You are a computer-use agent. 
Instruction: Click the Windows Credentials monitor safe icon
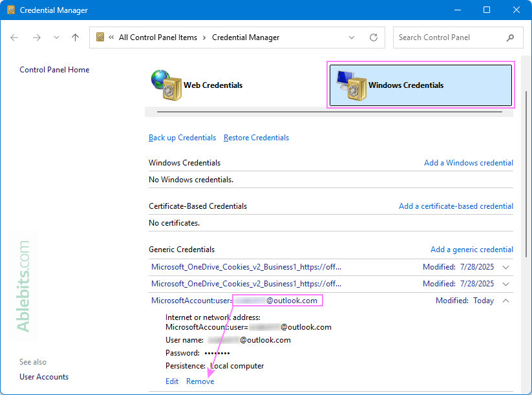pyautogui.click(x=352, y=85)
